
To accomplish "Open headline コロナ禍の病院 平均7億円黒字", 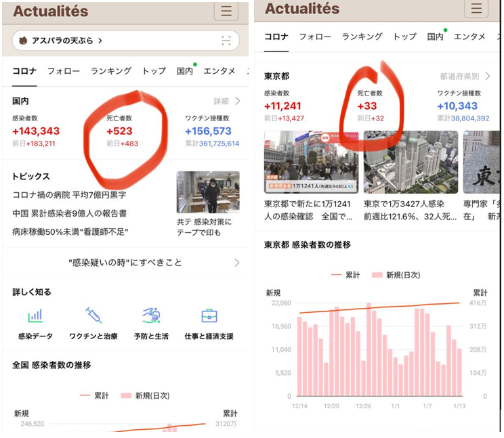I will coord(70,195).
